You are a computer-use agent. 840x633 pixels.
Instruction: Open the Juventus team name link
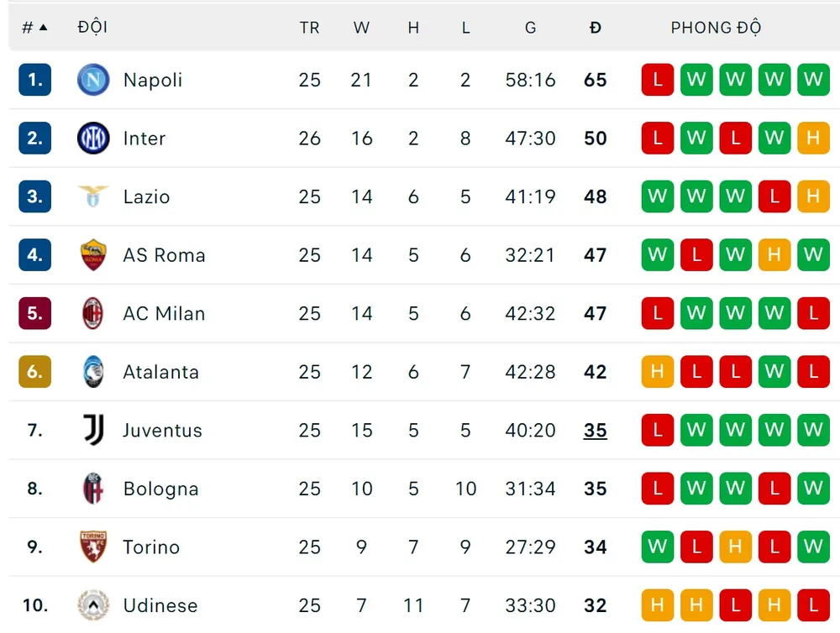(x=162, y=431)
